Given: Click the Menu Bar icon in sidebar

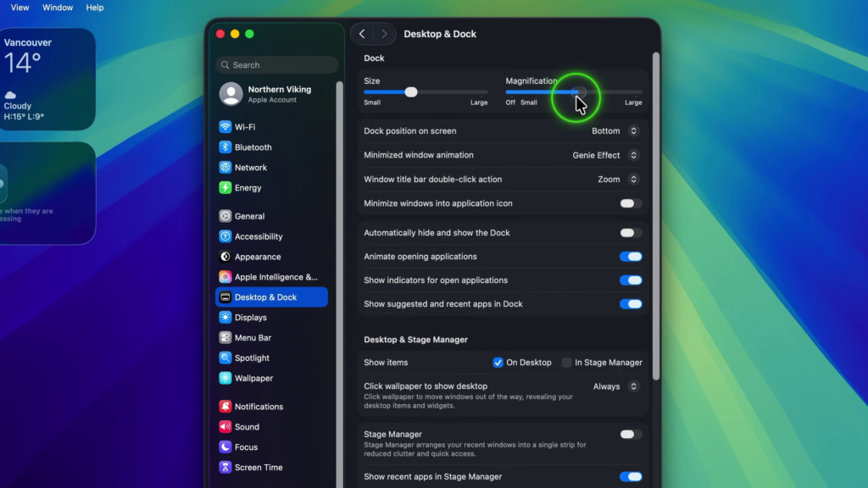Looking at the screenshot, I should (x=225, y=337).
